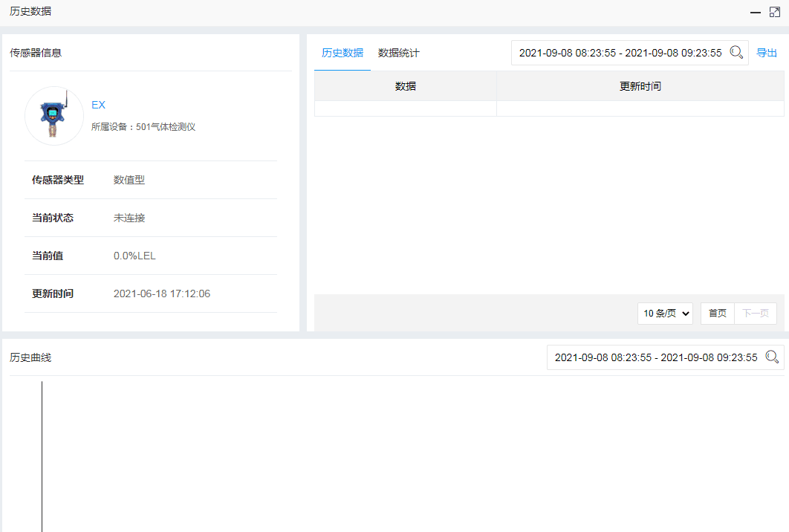Click the 数据 table column header

406,85
